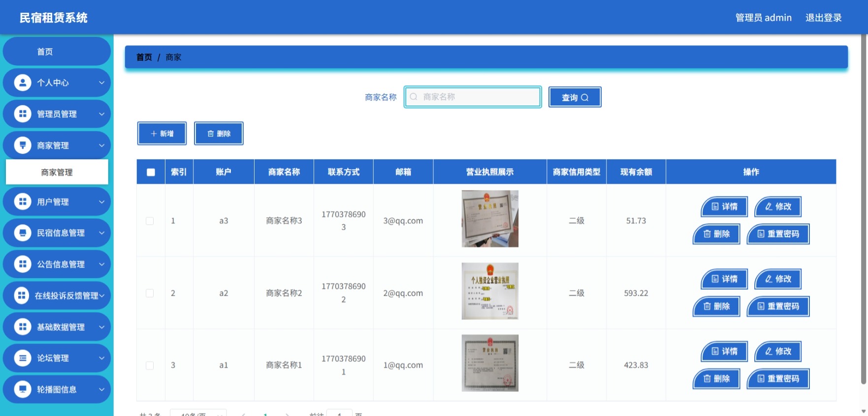Screen dimensions: 868x416
Task: Go to 首页 in the breadcrumb
Action: (144, 57)
